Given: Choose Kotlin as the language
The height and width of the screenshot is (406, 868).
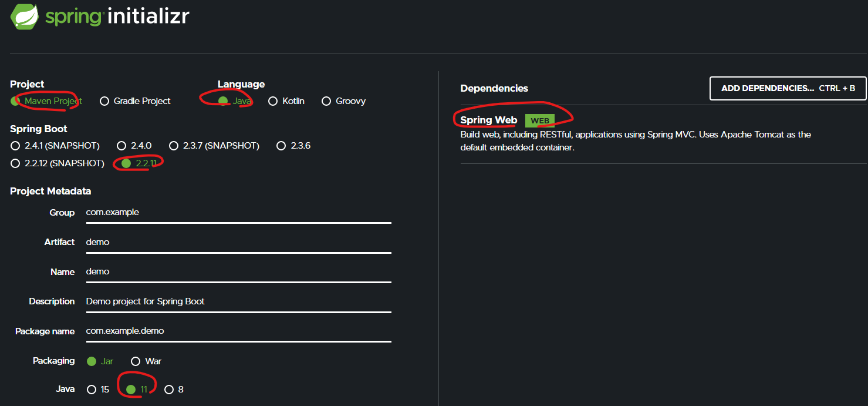Looking at the screenshot, I should pyautogui.click(x=273, y=101).
